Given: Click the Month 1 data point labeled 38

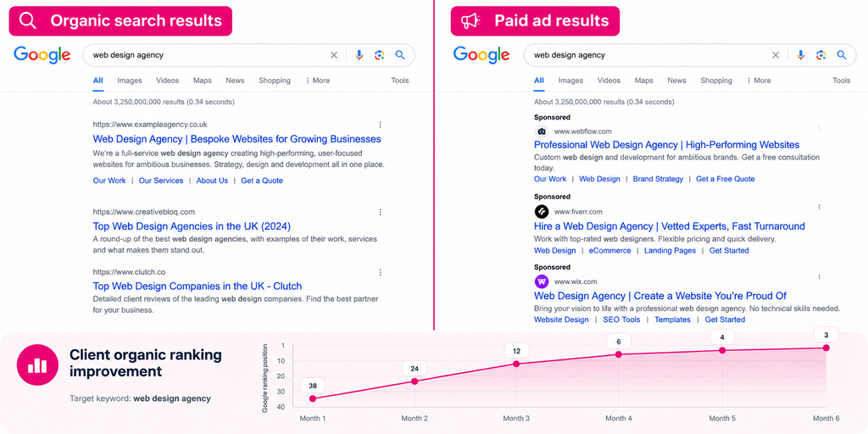Looking at the screenshot, I should (313, 398).
